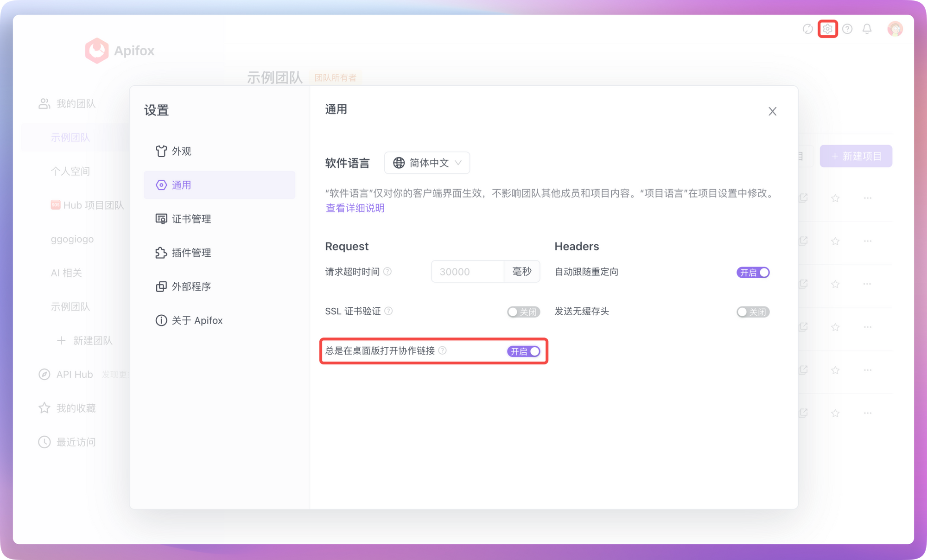This screenshot has height=560, width=927.
Task: Click the help icon next to SSL 证书验证
Action: point(388,311)
